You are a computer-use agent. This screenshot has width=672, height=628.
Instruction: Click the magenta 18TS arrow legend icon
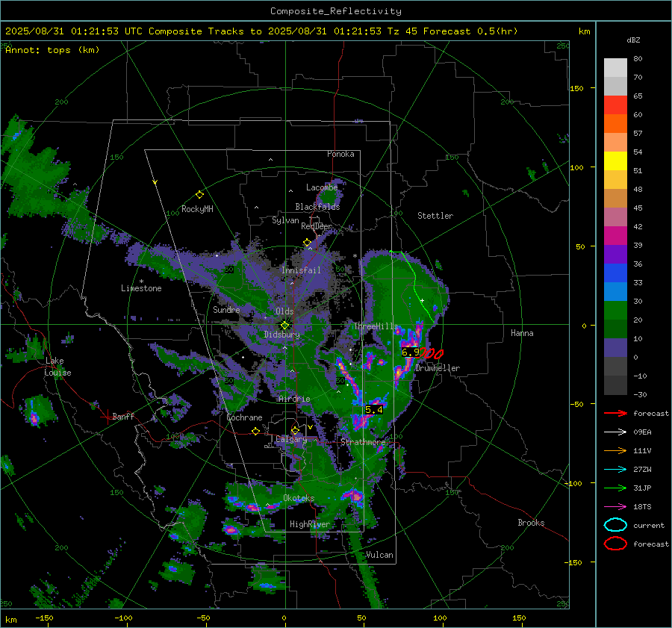pyautogui.click(x=615, y=507)
